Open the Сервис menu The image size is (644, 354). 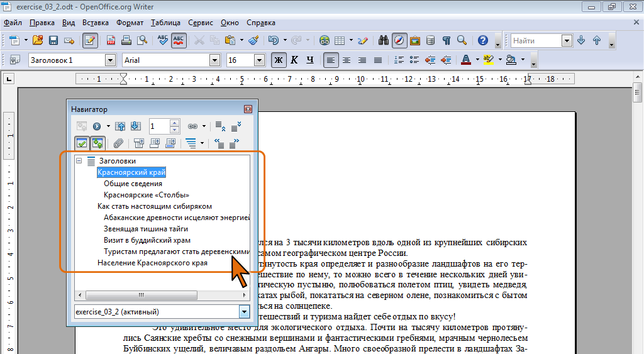[x=201, y=23]
